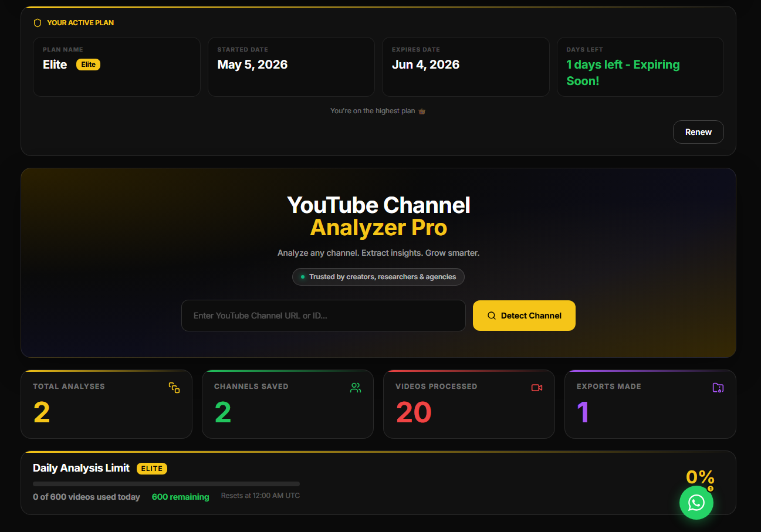Click the 'EXPORTS MADE' card label
This screenshot has height=532, width=761.
pyautogui.click(x=609, y=387)
